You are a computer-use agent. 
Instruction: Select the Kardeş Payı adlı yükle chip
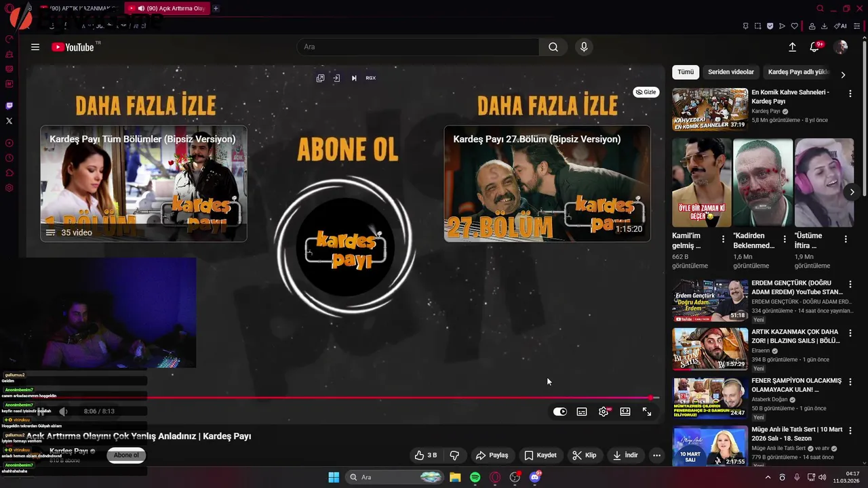click(799, 72)
